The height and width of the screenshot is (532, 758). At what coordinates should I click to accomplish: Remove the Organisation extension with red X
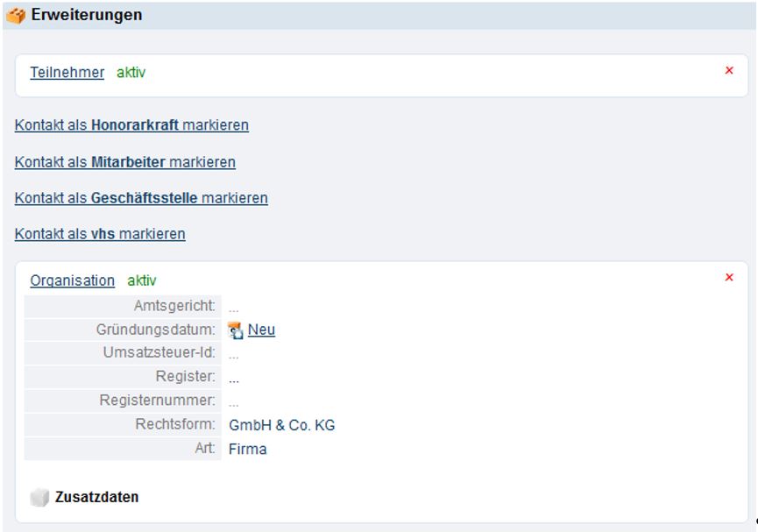coord(729,278)
